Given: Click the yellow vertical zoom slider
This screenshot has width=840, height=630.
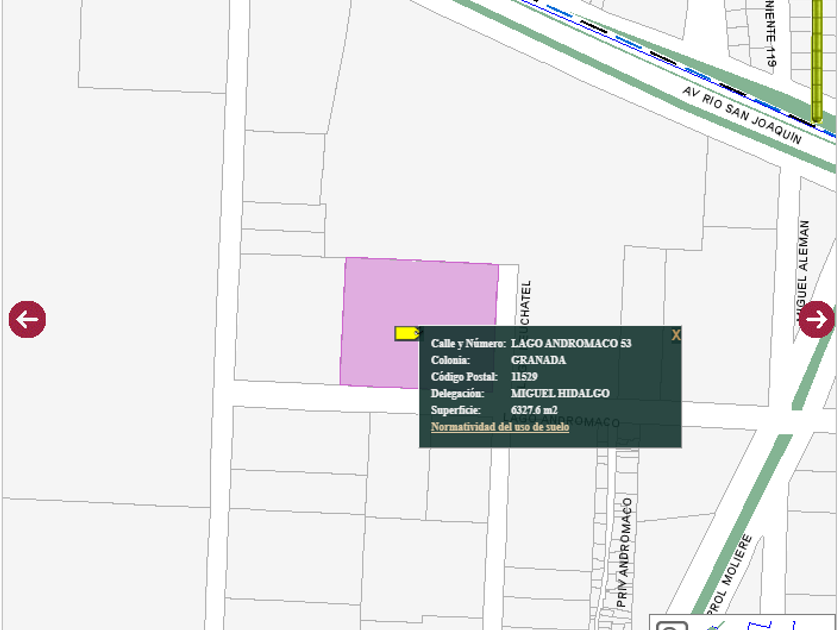Looking at the screenshot, I should (x=817, y=60).
